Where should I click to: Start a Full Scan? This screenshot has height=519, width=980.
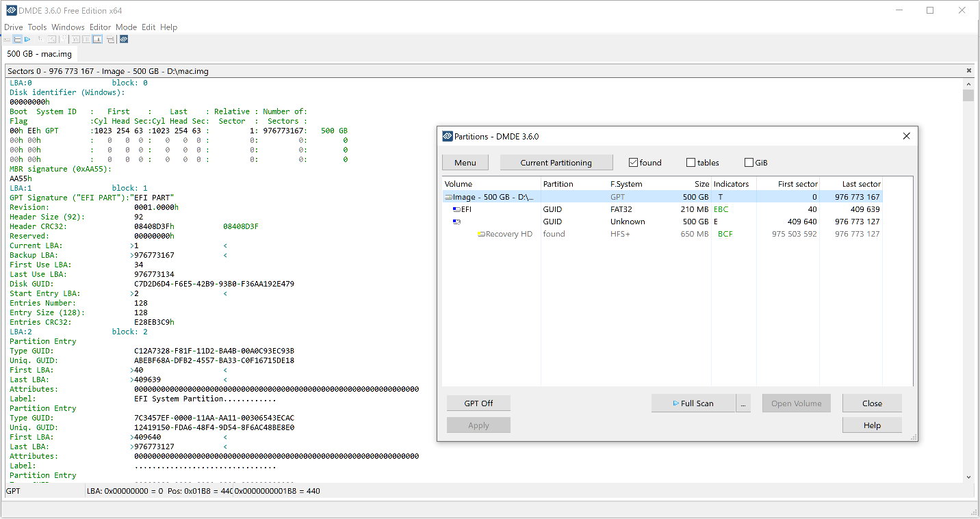coord(693,403)
